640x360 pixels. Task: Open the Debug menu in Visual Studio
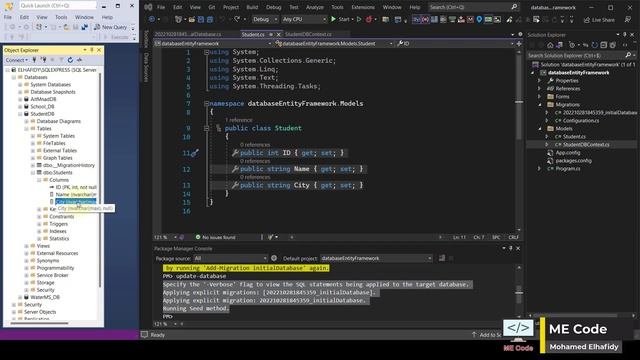coord(273,7)
